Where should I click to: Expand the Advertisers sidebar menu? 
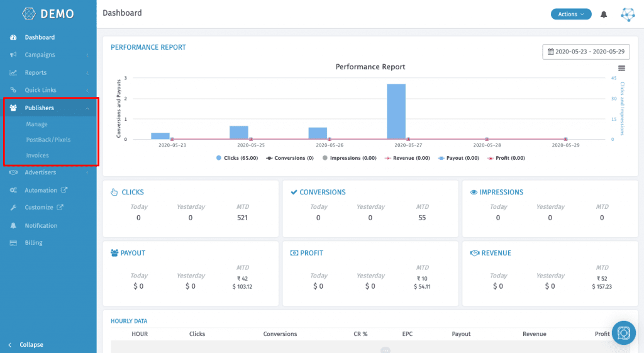40,172
